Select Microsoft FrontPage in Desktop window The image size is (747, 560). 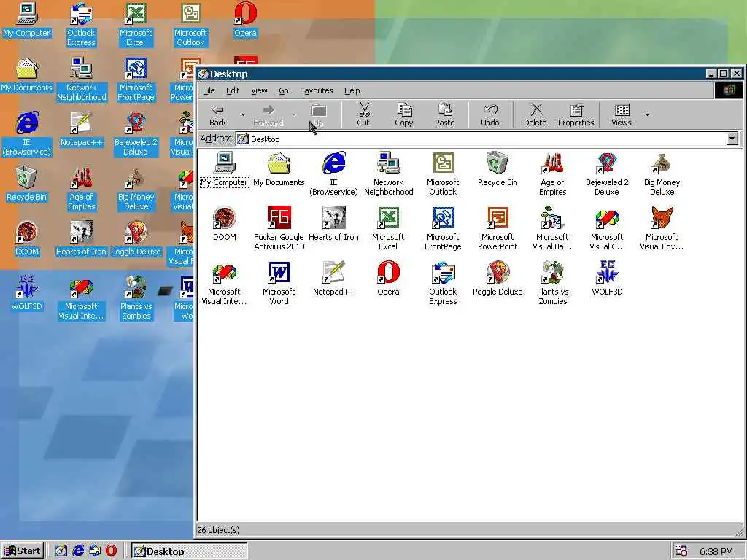(x=443, y=228)
